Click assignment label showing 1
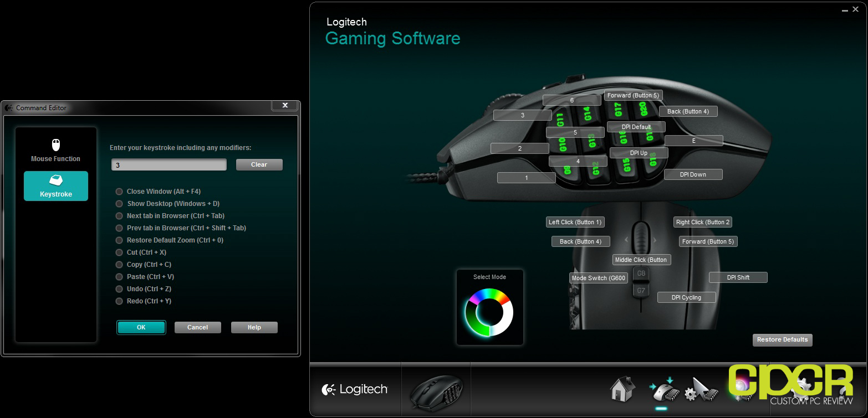This screenshot has width=868, height=418. click(527, 178)
